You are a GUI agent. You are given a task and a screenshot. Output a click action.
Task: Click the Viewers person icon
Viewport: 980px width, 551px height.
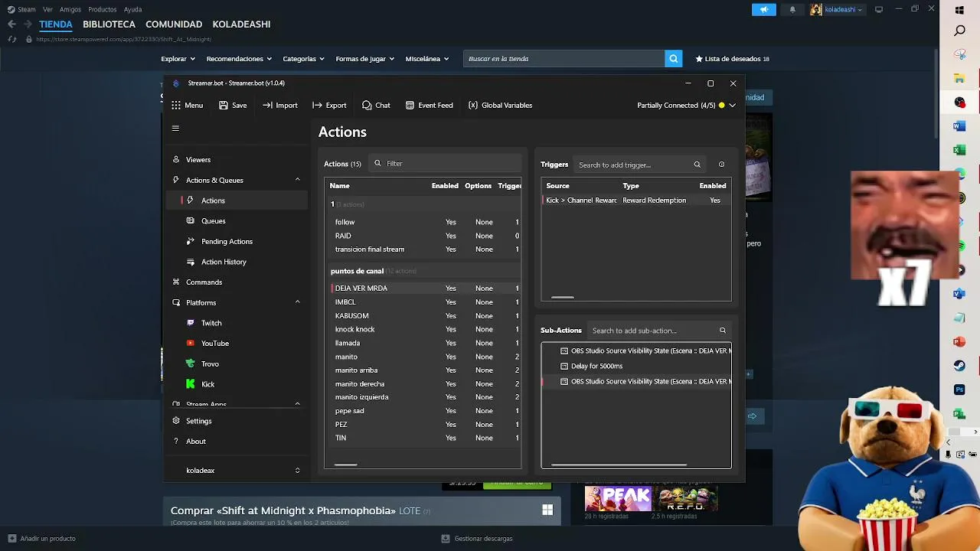[176, 160]
